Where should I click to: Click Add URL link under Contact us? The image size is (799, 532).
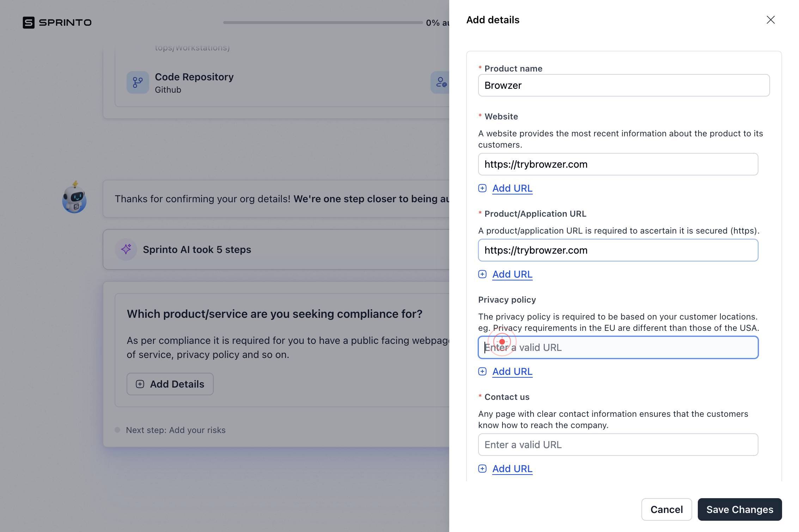512,469
